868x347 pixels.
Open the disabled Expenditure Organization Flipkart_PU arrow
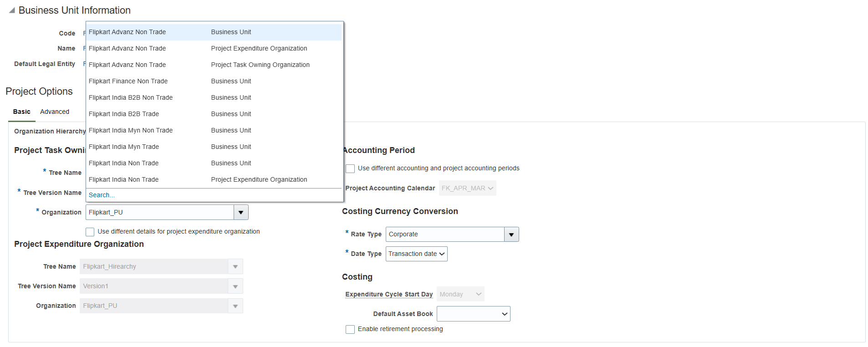(x=235, y=306)
